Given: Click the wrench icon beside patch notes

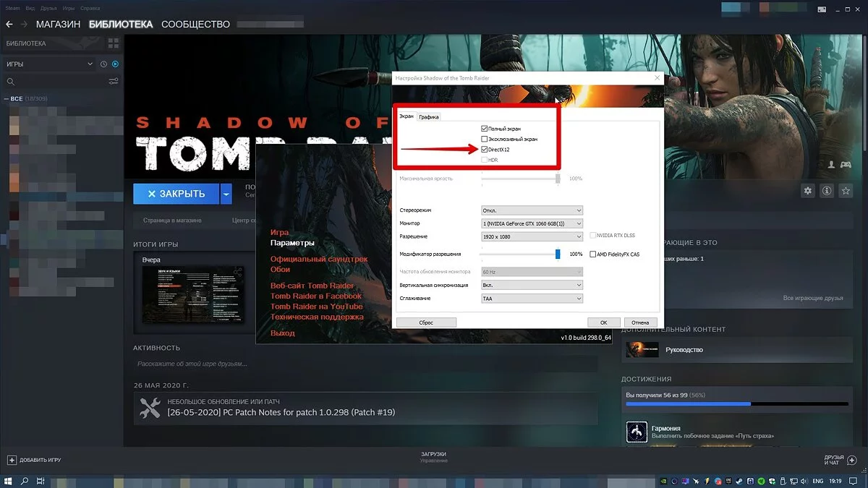Looking at the screenshot, I should [150, 408].
